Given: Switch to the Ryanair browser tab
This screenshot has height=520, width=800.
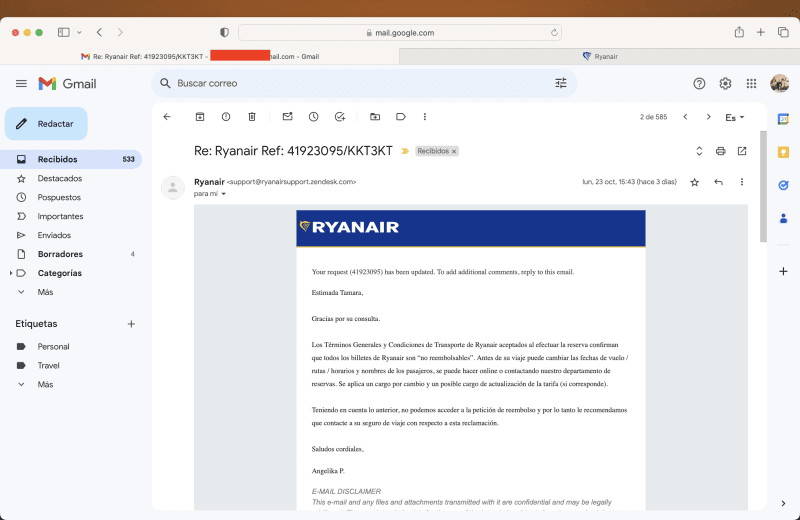Looking at the screenshot, I should pos(599,56).
